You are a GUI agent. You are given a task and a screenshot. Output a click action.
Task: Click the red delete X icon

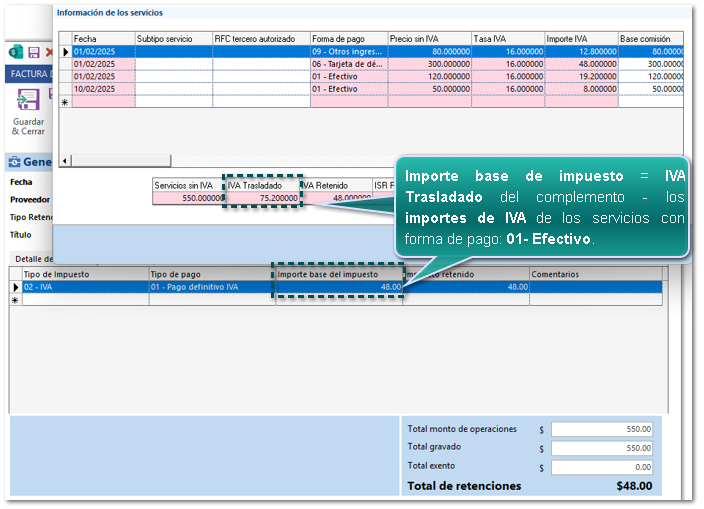[48, 52]
